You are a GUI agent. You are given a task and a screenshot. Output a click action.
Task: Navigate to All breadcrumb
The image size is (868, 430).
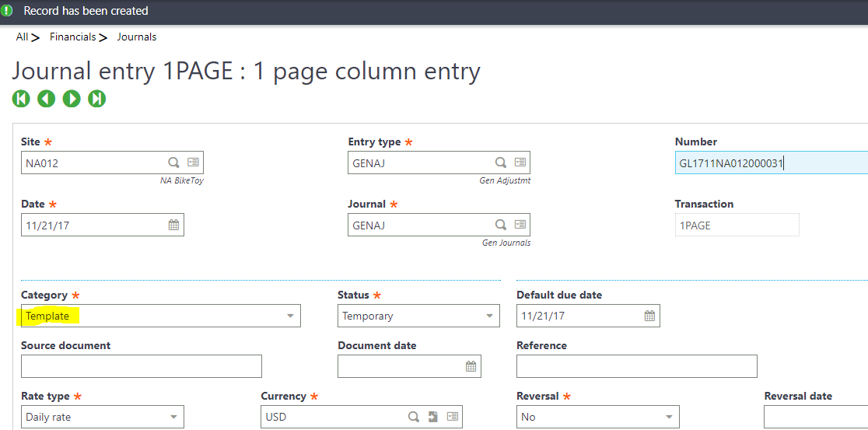(x=22, y=37)
